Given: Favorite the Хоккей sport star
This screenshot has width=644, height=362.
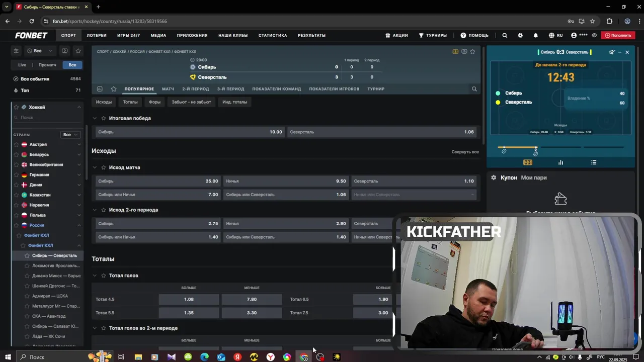Looking at the screenshot, I should point(17,107).
